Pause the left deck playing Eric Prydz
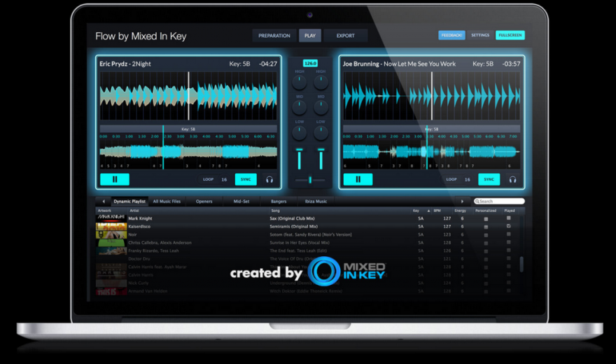The height and width of the screenshot is (364, 616). pos(115,179)
